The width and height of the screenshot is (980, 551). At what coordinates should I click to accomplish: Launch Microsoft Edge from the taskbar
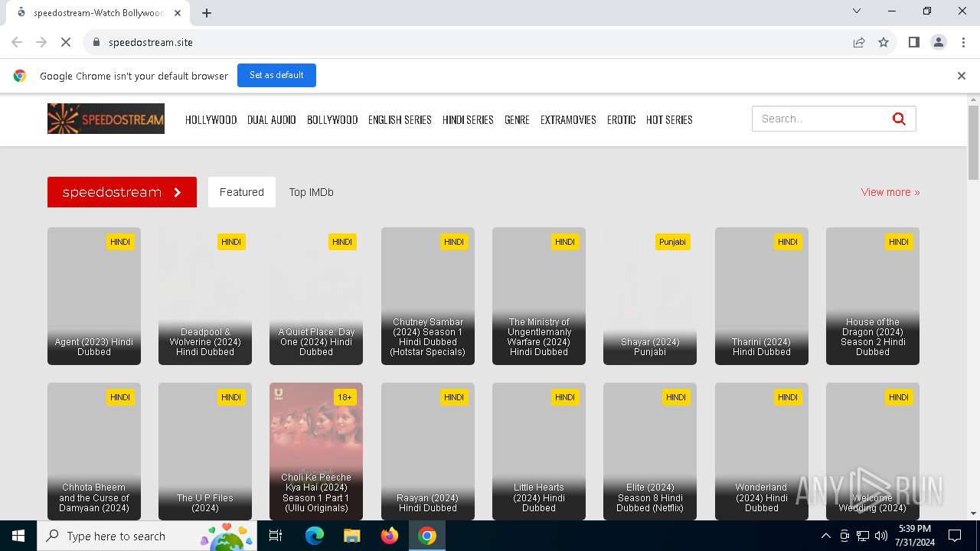(315, 536)
